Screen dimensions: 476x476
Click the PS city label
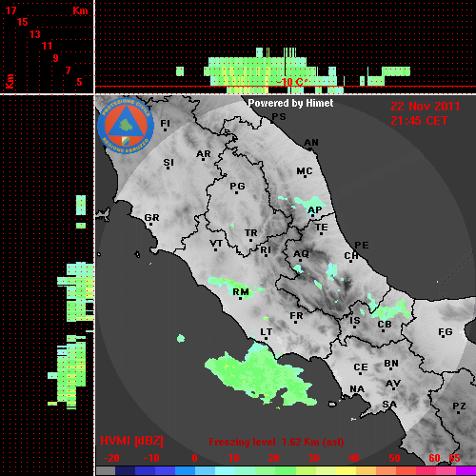coord(279,117)
